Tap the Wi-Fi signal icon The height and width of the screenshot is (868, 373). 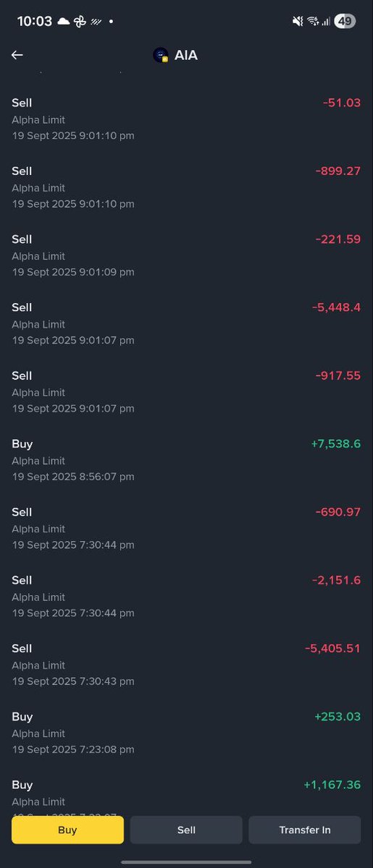(313, 22)
